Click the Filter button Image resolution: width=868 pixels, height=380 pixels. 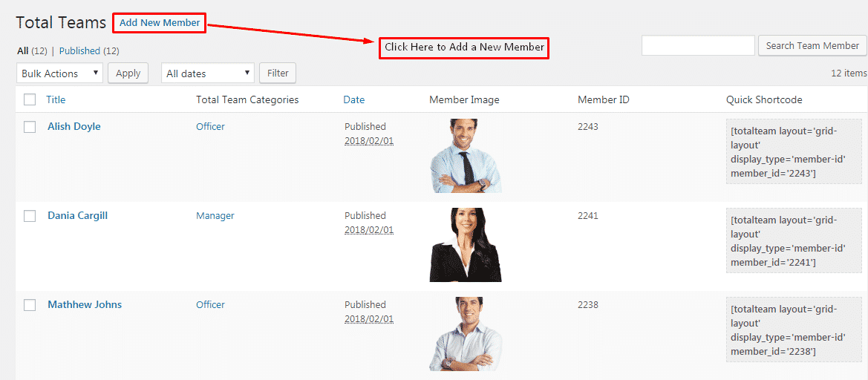[x=278, y=73]
